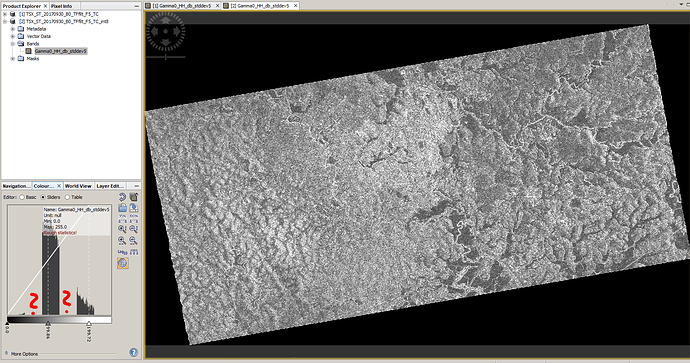Close the [1] Gamma0_HH_db_stddev5 view tab
690x363 pixels.
(217, 6)
